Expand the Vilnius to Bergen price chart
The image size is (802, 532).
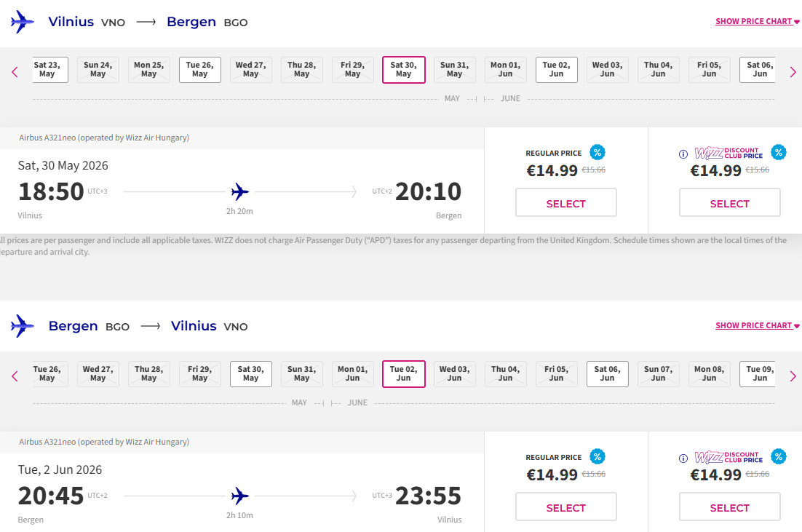click(x=757, y=22)
